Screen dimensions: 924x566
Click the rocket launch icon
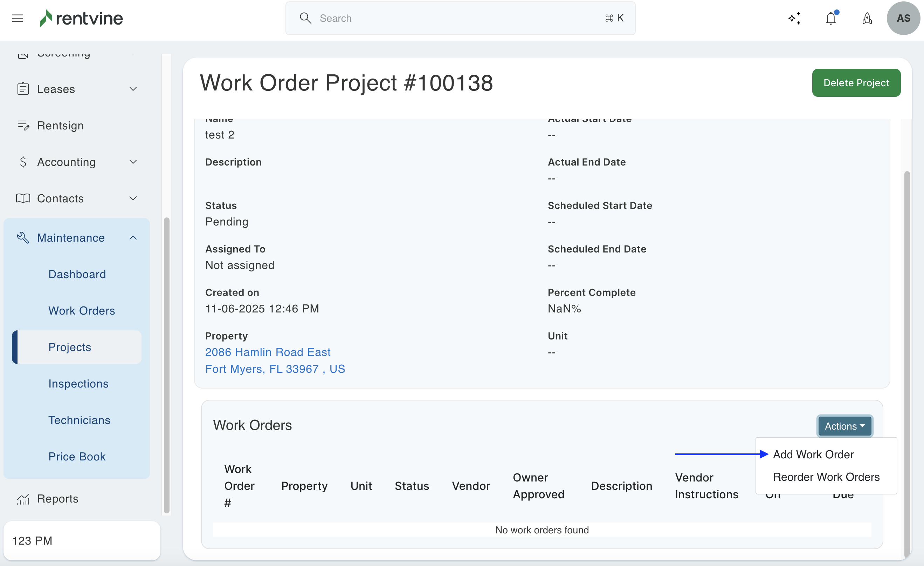(x=867, y=18)
